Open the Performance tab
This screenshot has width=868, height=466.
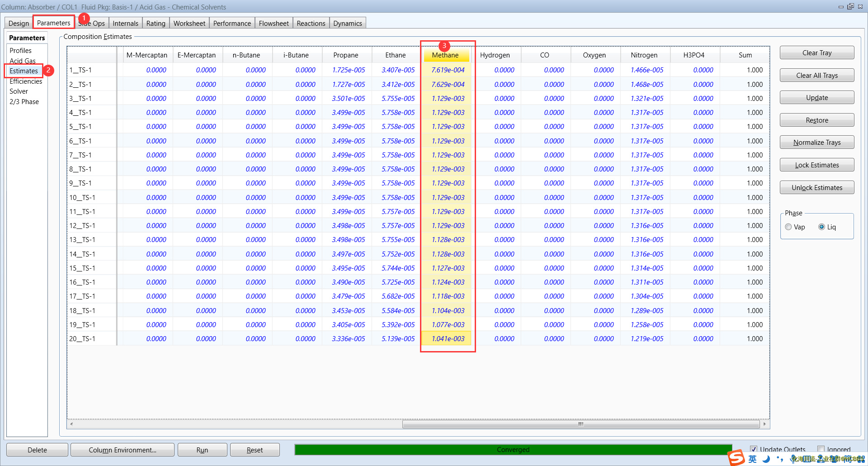coord(232,23)
